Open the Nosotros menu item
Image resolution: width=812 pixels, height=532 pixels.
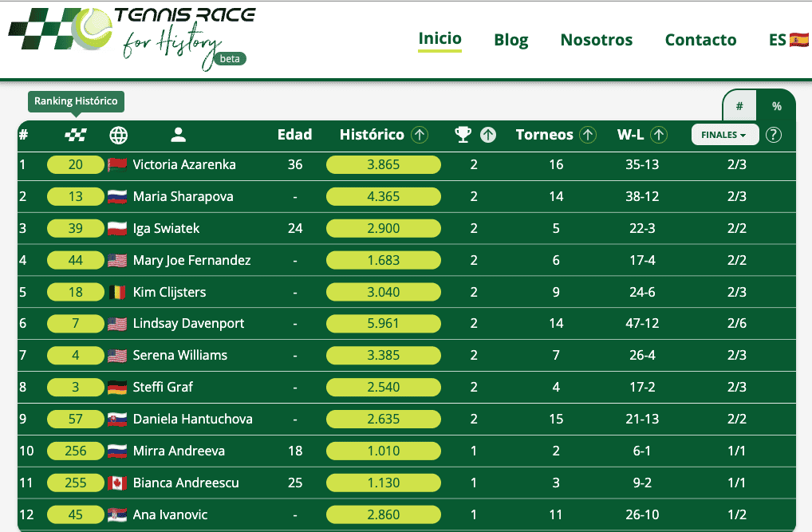597,40
